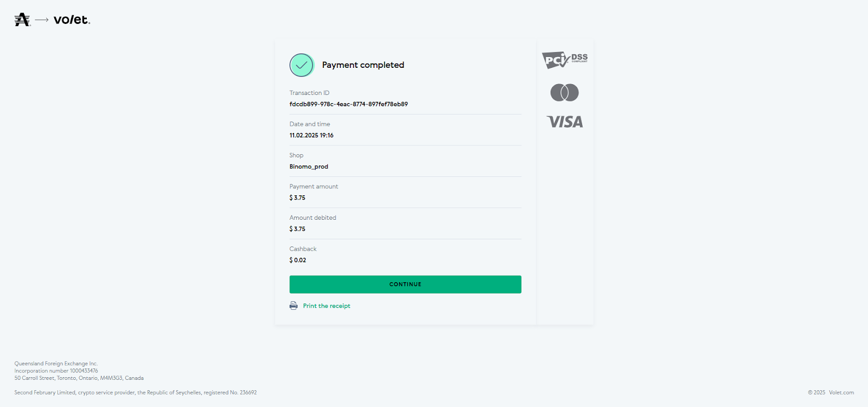
Task: Click the Cashback $ 0.02 value
Action: [298, 260]
